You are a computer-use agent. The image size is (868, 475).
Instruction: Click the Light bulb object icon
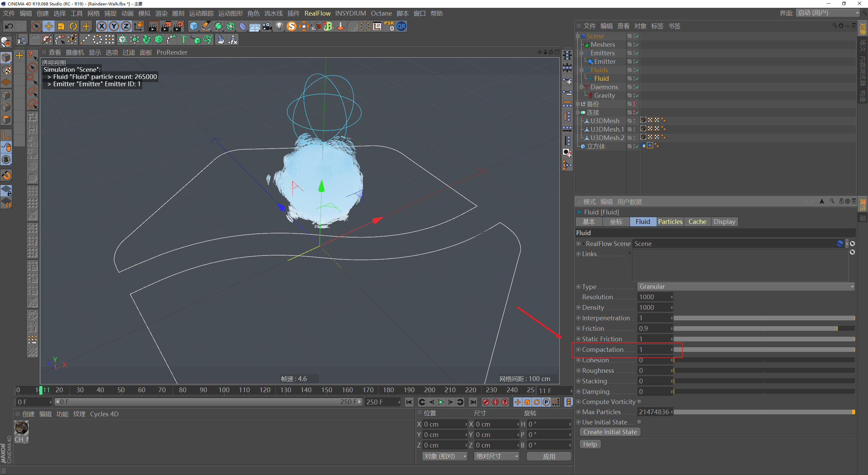tap(279, 26)
